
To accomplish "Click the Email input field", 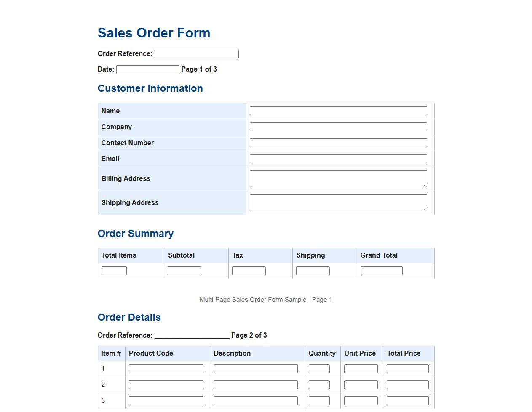I will tap(338, 159).
